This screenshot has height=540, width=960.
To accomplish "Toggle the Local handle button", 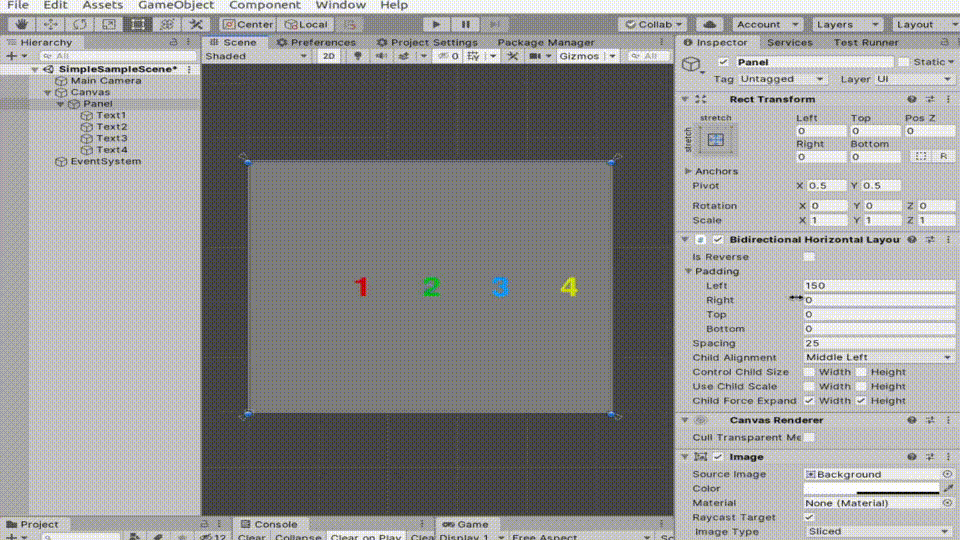I will [306, 24].
